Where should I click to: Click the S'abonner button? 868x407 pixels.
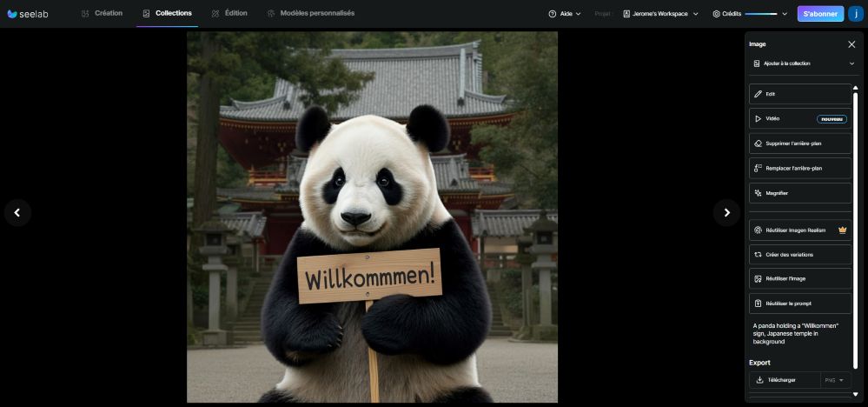820,14
